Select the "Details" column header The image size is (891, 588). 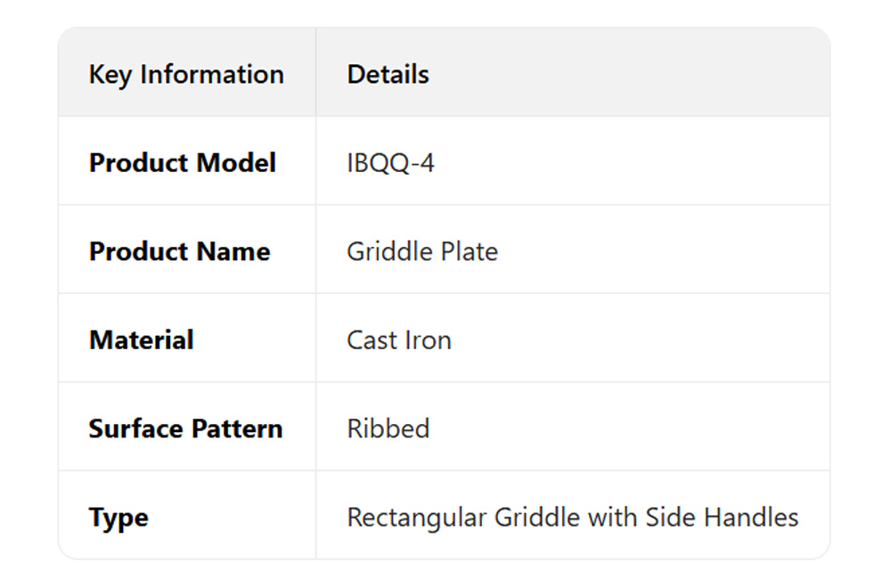click(x=388, y=74)
